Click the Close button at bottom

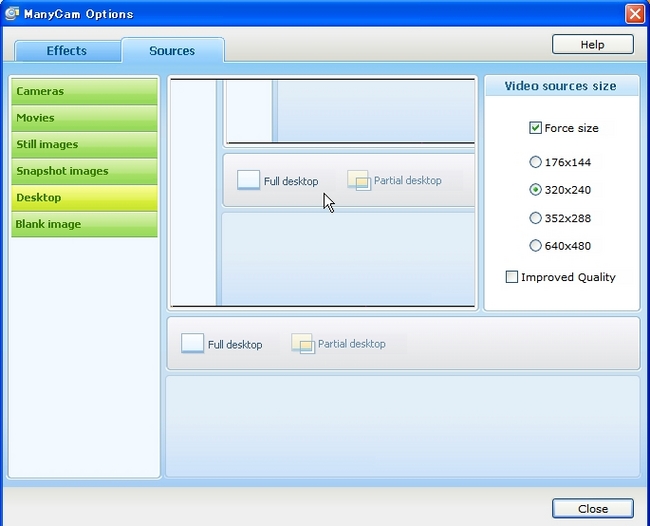[x=592, y=509]
